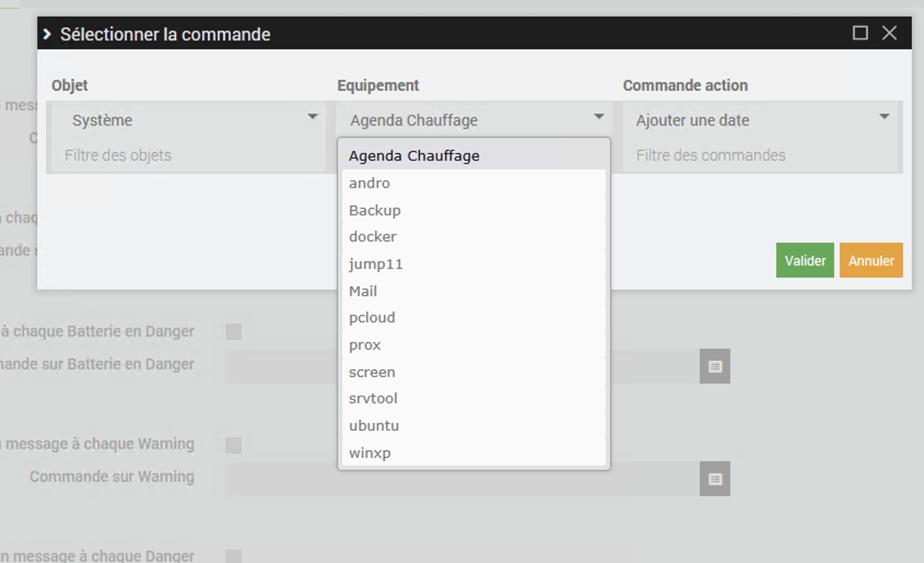Toggle the message à chaque Warning checkbox
The height and width of the screenshot is (563, 924).
(x=233, y=445)
